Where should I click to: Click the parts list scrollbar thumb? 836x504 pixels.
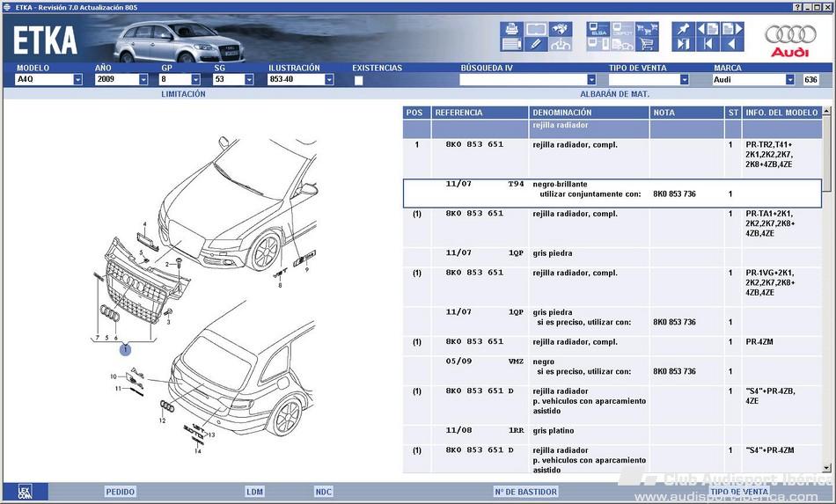(826, 153)
